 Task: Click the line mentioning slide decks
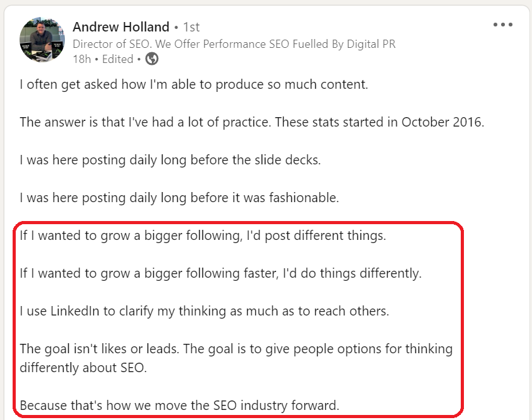point(170,160)
